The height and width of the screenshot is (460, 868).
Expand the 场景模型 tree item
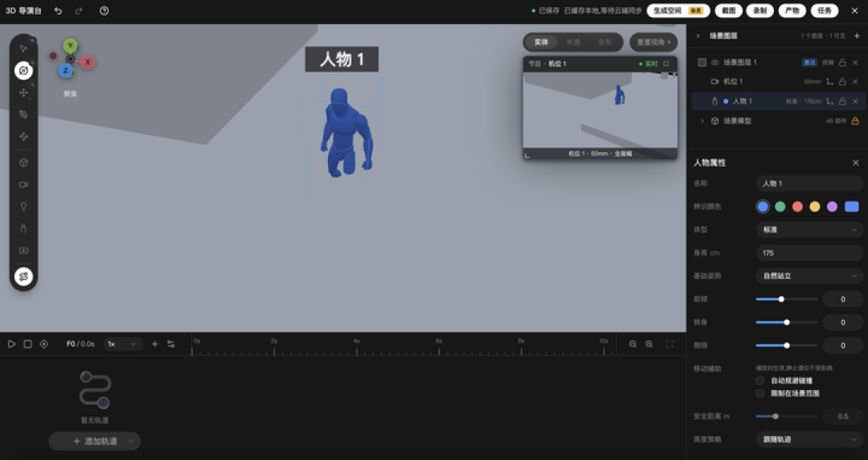(702, 121)
